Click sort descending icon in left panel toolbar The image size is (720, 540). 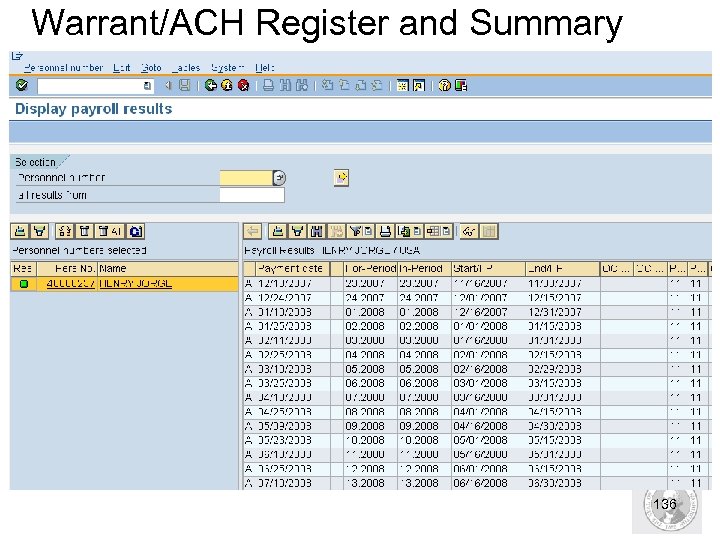pyautogui.click(x=39, y=231)
